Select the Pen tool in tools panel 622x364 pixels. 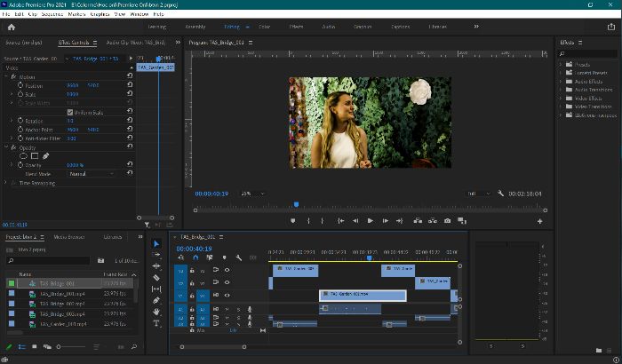click(156, 301)
